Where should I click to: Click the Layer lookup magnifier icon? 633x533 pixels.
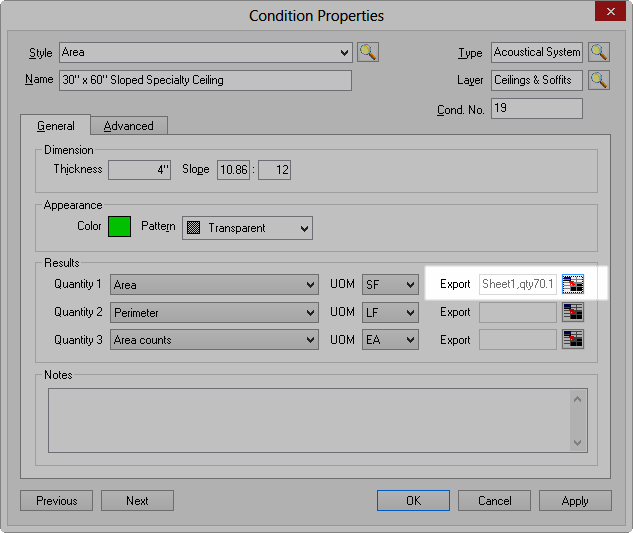tap(599, 80)
